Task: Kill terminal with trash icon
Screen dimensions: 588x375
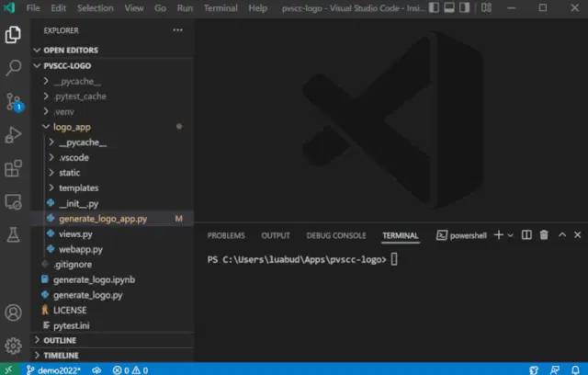Action: click(544, 235)
